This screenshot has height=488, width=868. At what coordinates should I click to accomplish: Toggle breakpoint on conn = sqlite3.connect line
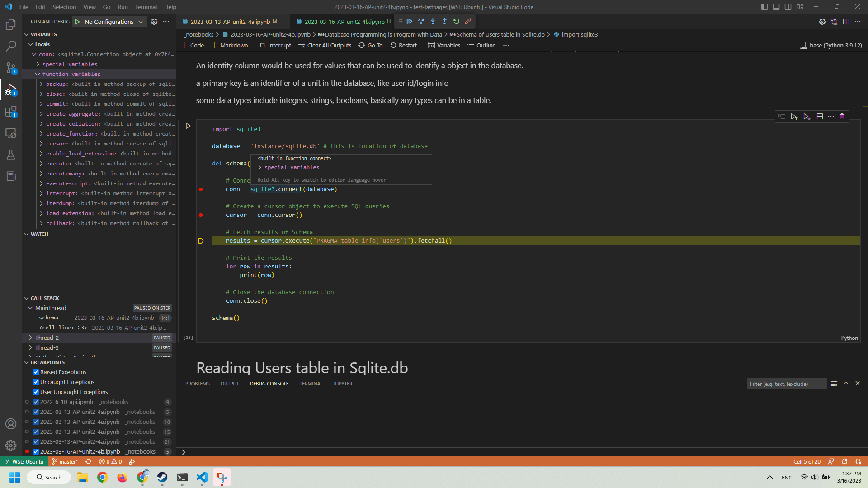point(201,189)
